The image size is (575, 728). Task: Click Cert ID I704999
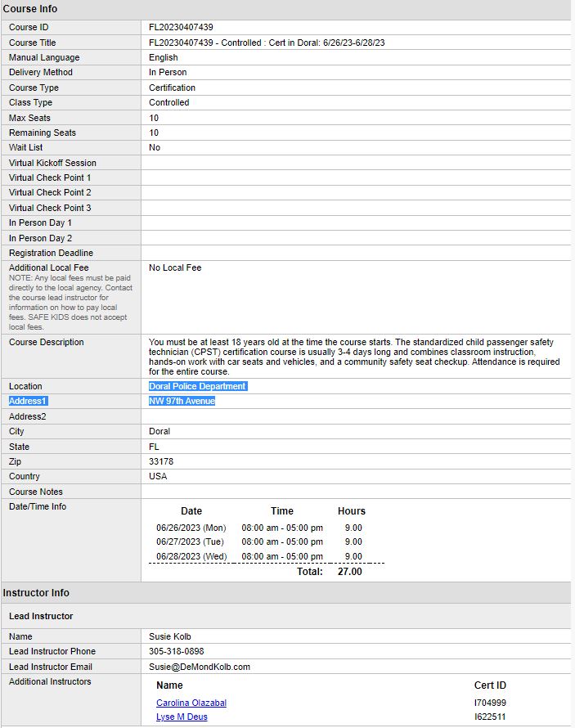click(490, 703)
